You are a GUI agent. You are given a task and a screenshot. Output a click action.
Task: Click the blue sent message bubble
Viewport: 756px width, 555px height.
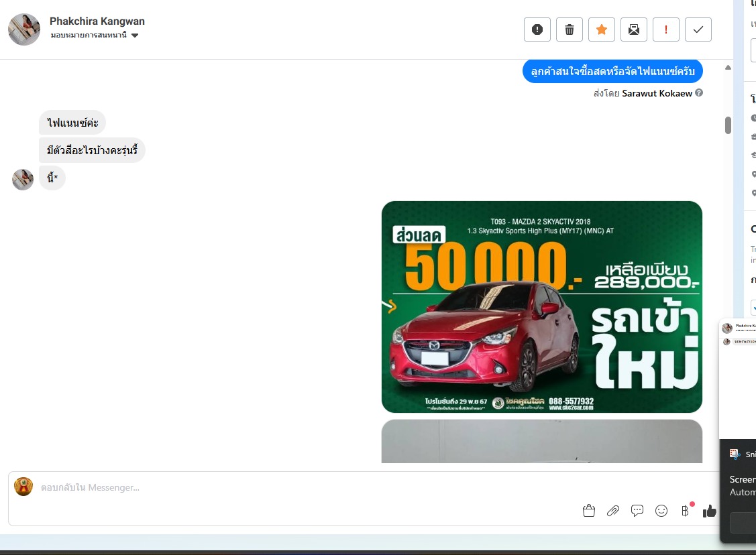click(x=612, y=71)
